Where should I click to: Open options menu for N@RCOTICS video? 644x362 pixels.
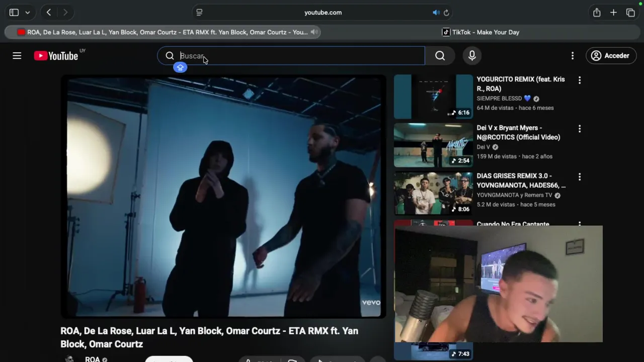(x=580, y=129)
